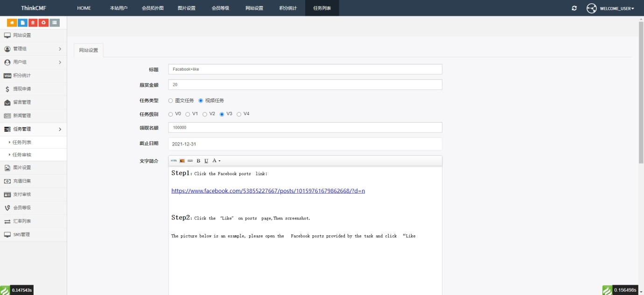Toggle HTML source mode in editor toolbar
The width and height of the screenshot is (644, 295).
[174, 161]
